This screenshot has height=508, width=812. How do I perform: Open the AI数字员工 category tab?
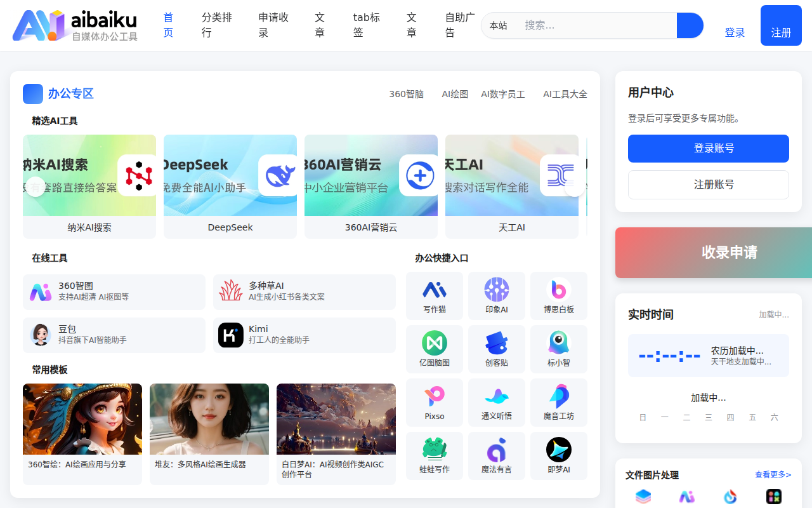coord(503,94)
